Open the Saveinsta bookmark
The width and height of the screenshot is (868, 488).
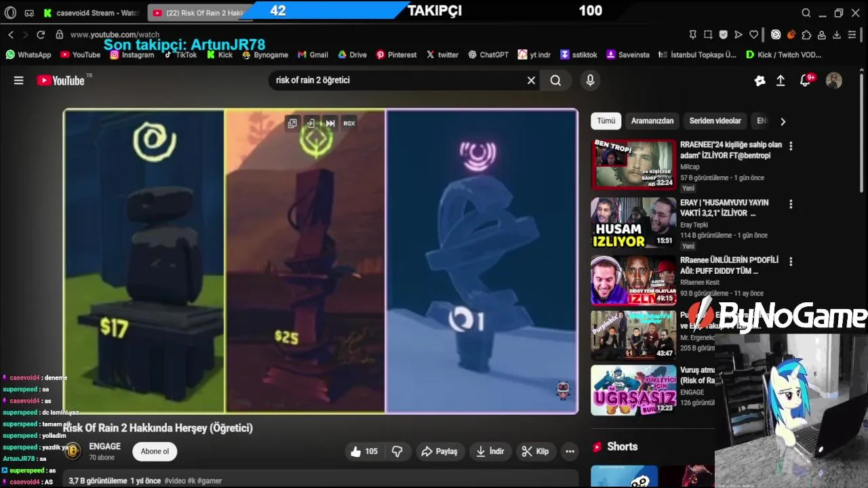click(x=628, y=55)
